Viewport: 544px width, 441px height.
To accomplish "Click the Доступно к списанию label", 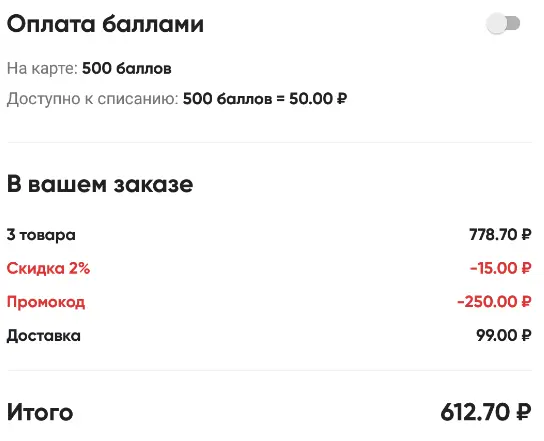I will point(93,99).
